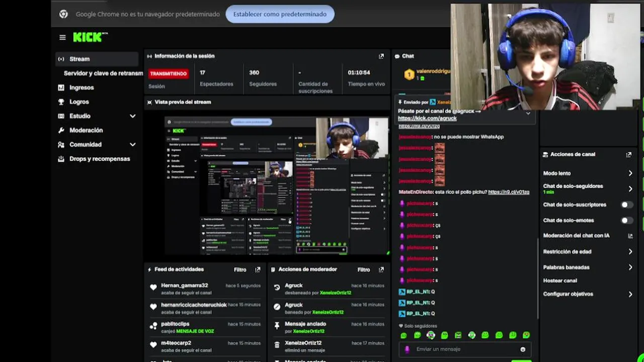Click green MENSAJE DE VOZ text

click(195, 331)
